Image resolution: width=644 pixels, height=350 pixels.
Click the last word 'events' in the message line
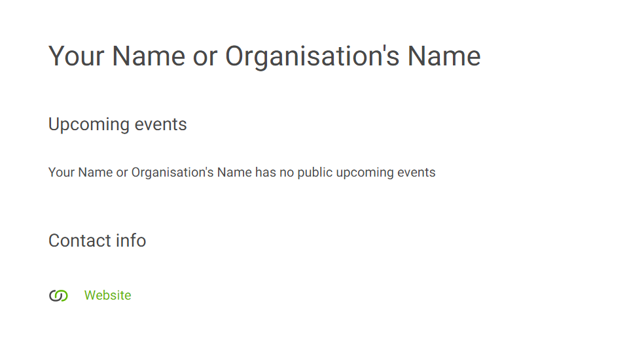tap(416, 173)
